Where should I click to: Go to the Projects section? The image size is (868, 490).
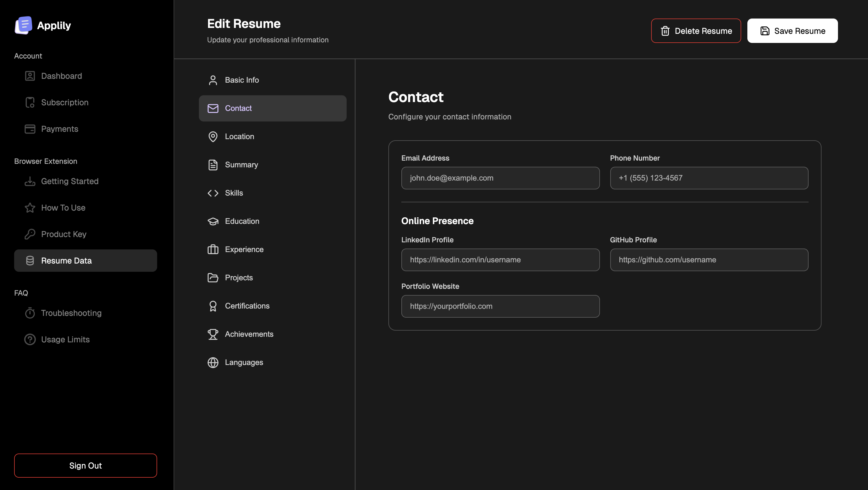tap(239, 278)
